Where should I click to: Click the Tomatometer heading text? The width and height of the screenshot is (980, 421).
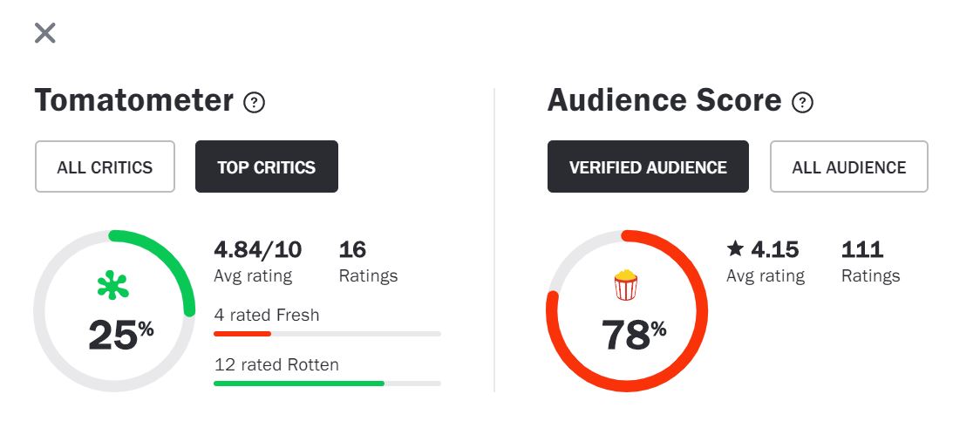pyautogui.click(x=133, y=101)
